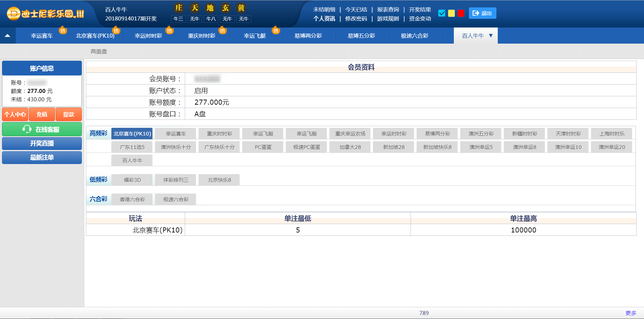644x319 pixels.
Task: Click the 庄 gold coin icon
Action: coord(178,8)
